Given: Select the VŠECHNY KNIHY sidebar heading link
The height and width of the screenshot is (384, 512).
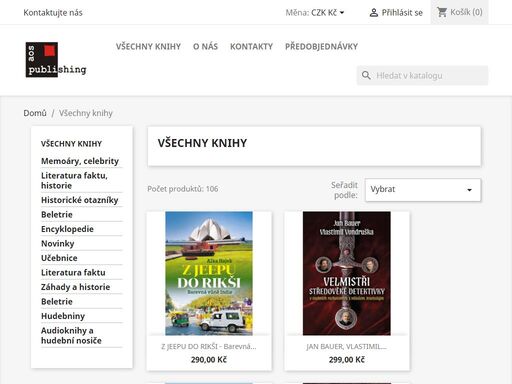Looking at the screenshot, I should tap(71, 144).
